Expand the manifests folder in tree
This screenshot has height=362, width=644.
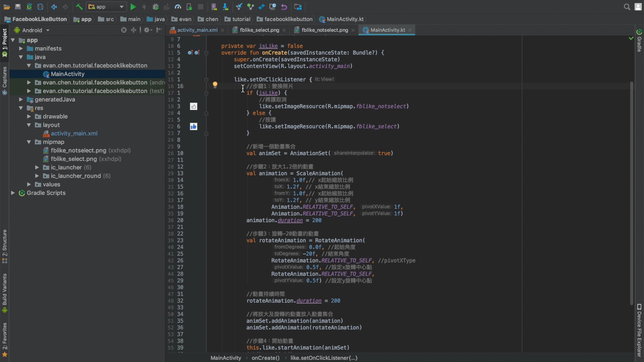(x=21, y=49)
